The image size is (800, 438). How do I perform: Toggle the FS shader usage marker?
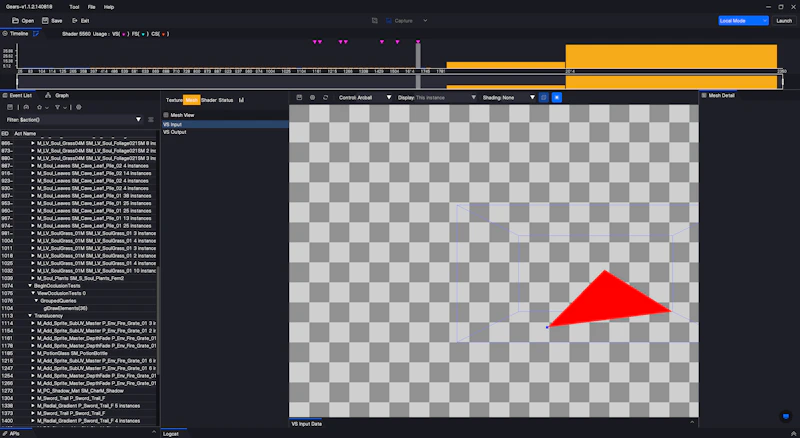143,34
